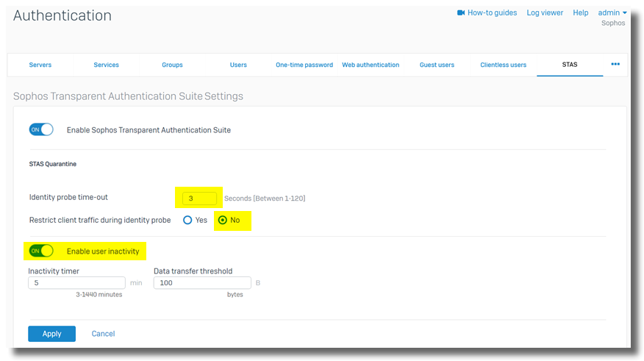This screenshot has height=361, width=644.
Task: Open the Users tab
Action: coord(238,65)
